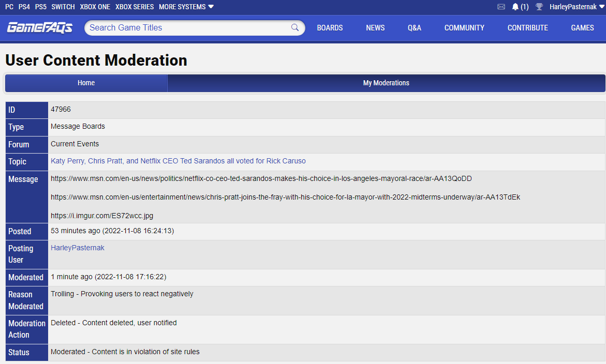Viewport: 606px width, 364px height.
Task: Open the News menu
Action: pos(375,28)
